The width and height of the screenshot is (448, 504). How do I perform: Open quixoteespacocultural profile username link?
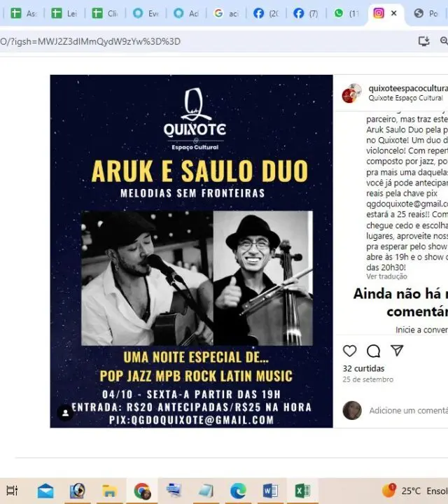coord(408,88)
